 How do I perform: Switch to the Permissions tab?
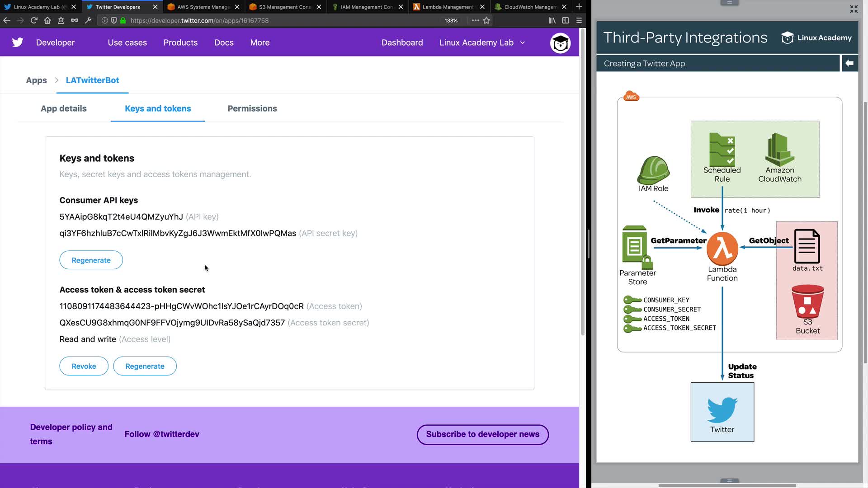(252, 108)
